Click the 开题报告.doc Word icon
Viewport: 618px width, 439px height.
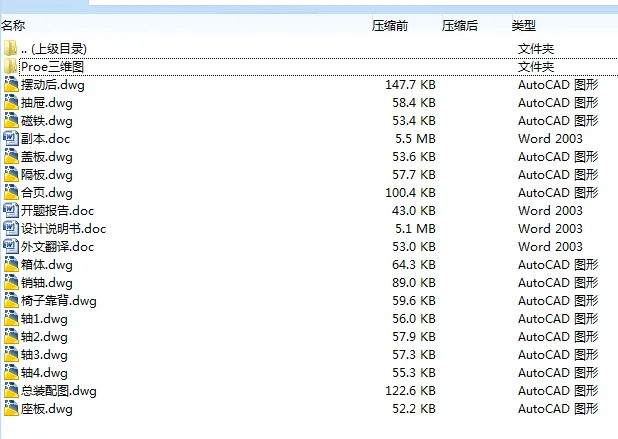pos(11,211)
